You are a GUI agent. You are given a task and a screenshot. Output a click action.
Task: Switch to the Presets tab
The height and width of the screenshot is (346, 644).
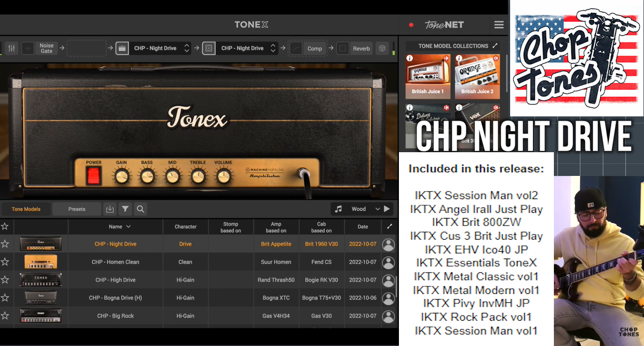tap(77, 209)
